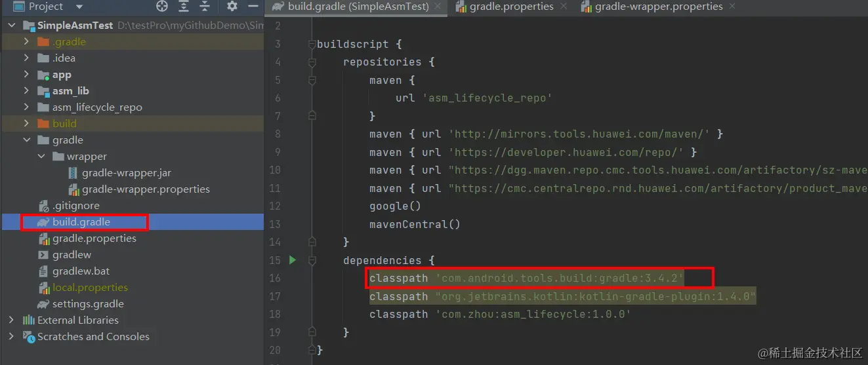
Task: Click the google() line in repositories
Action: [395, 206]
